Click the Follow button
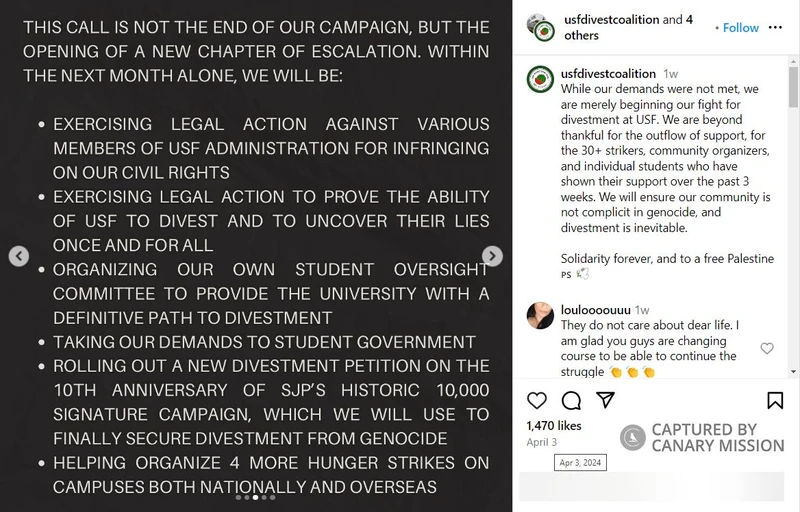 tap(741, 27)
